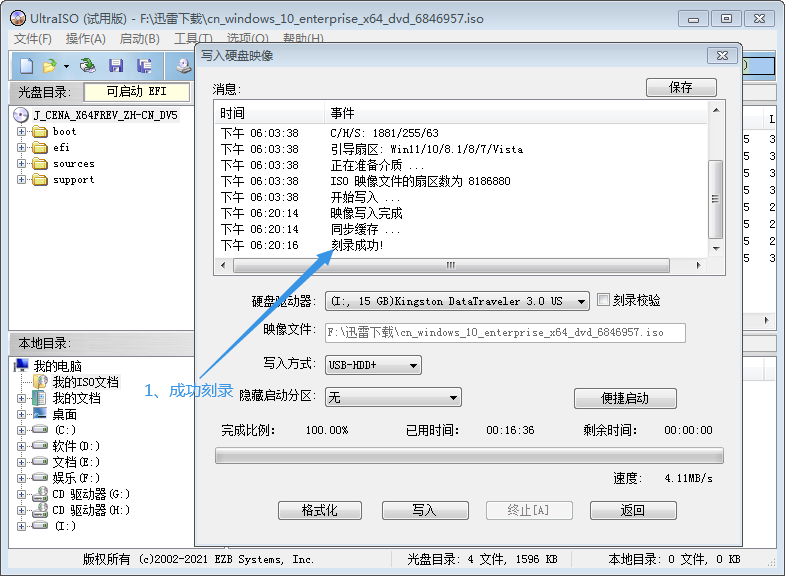Click the 文档(E:) drive icon

[x=40, y=461]
